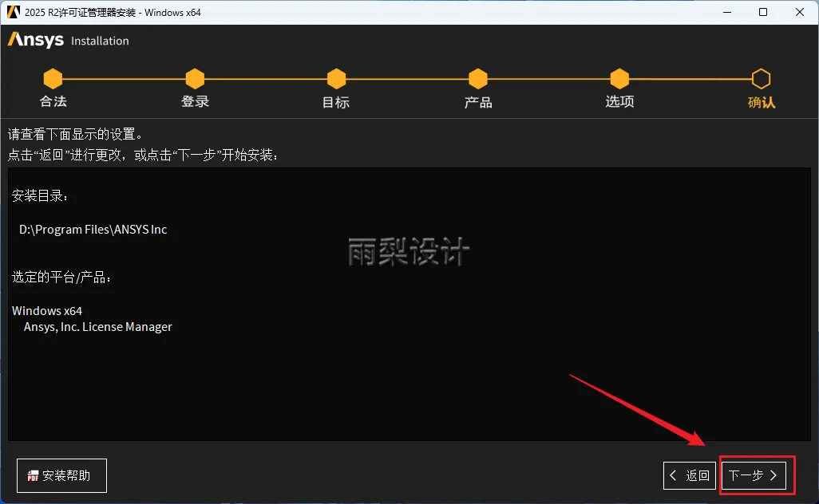Open 安装帮助 PDF help button

tap(61, 475)
